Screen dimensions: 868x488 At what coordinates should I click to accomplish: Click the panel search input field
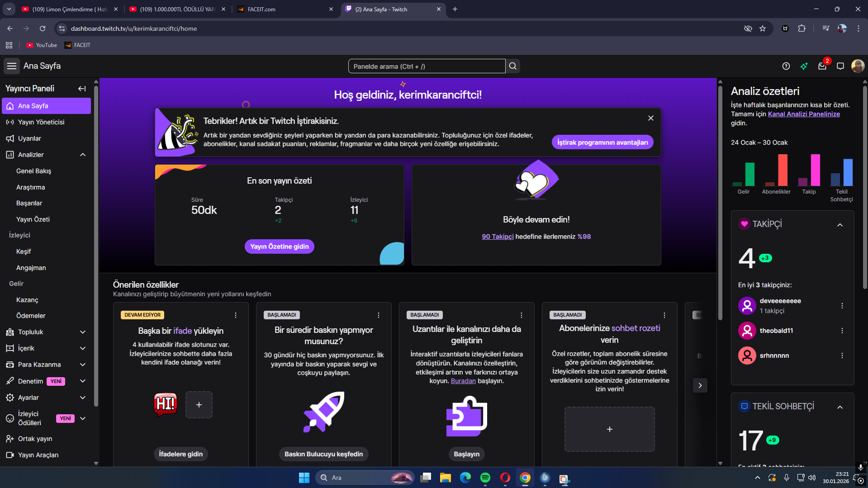coord(427,66)
